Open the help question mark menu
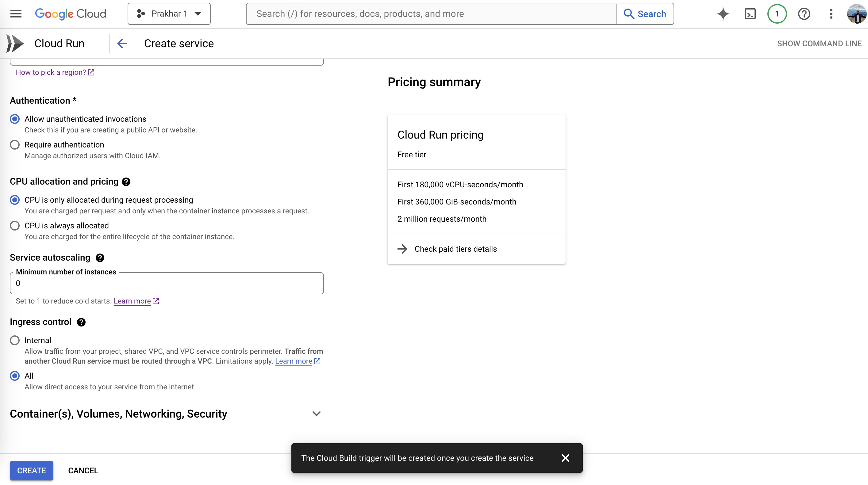The height and width of the screenshot is (485, 868). tap(804, 14)
